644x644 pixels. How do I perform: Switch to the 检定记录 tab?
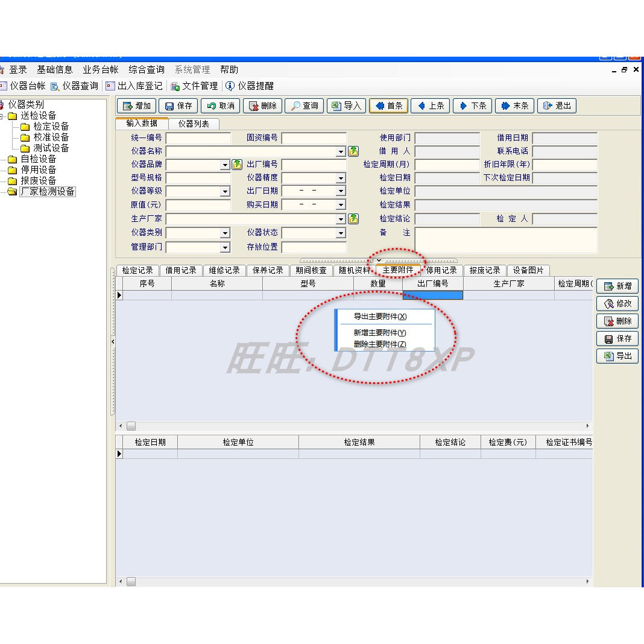click(137, 271)
